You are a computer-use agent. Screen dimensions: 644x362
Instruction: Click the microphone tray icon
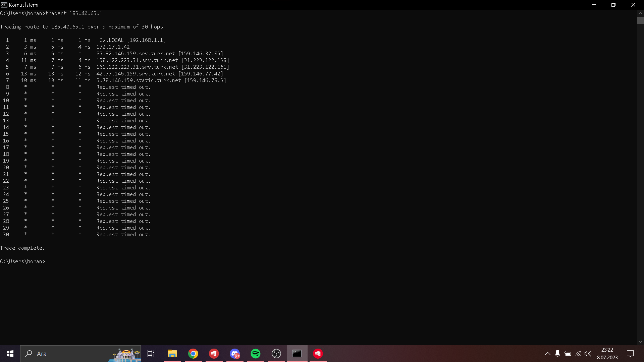point(557,354)
